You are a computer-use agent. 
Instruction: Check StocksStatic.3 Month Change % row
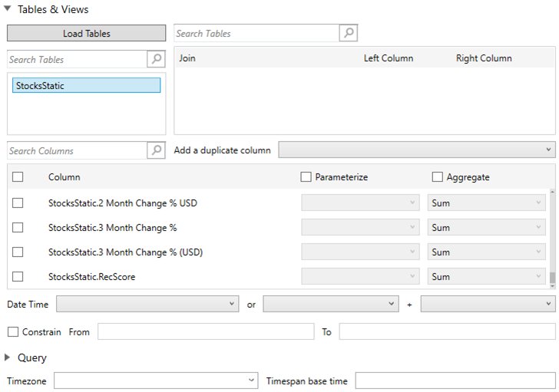click(18, 228)
